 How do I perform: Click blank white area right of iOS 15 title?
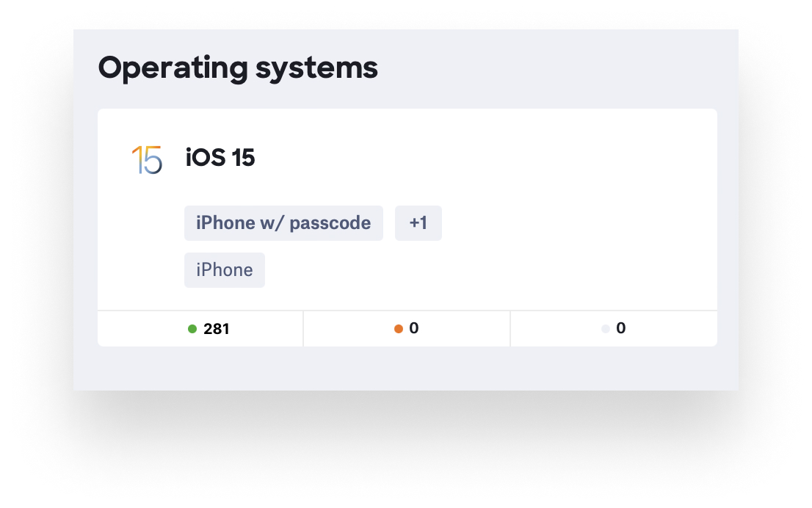[477, 158]
